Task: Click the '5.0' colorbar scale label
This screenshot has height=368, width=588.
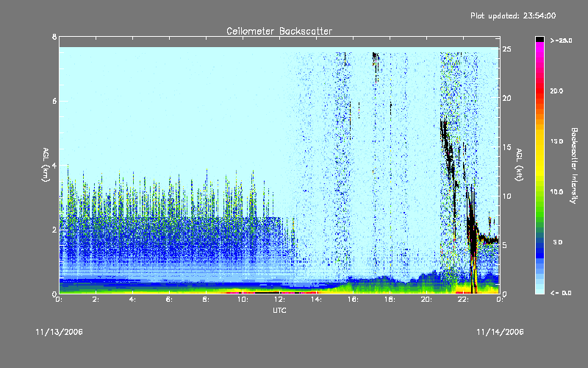Action: pyautogui.click(x=558, y=243)
